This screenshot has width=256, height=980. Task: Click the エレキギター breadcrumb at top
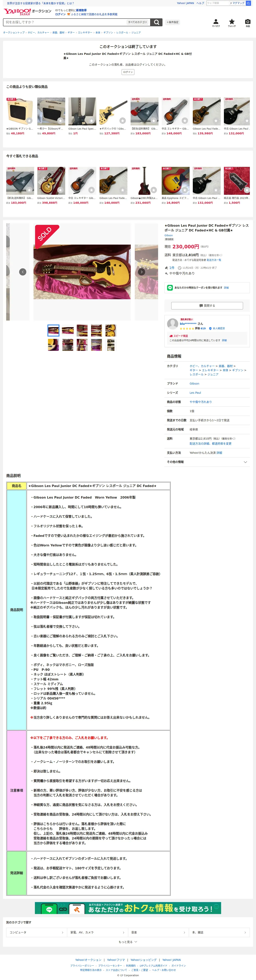pos(85,33)
